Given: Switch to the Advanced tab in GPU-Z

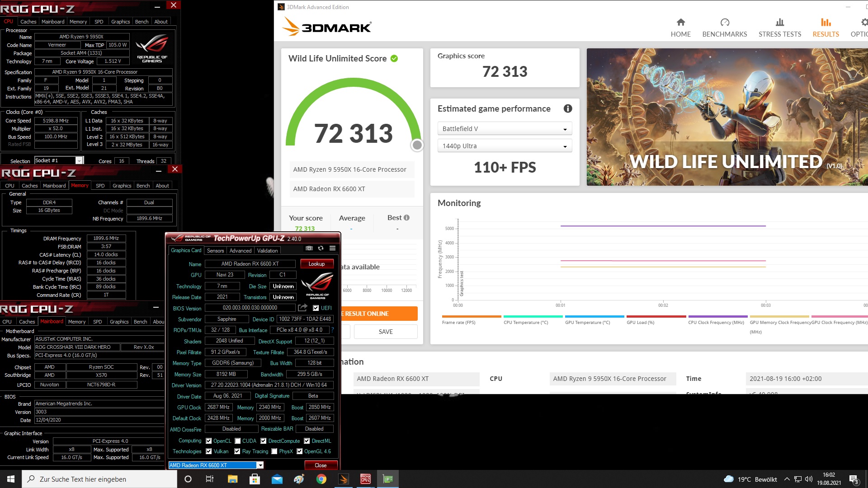Looking at the screenshot, I should [240, 251].
